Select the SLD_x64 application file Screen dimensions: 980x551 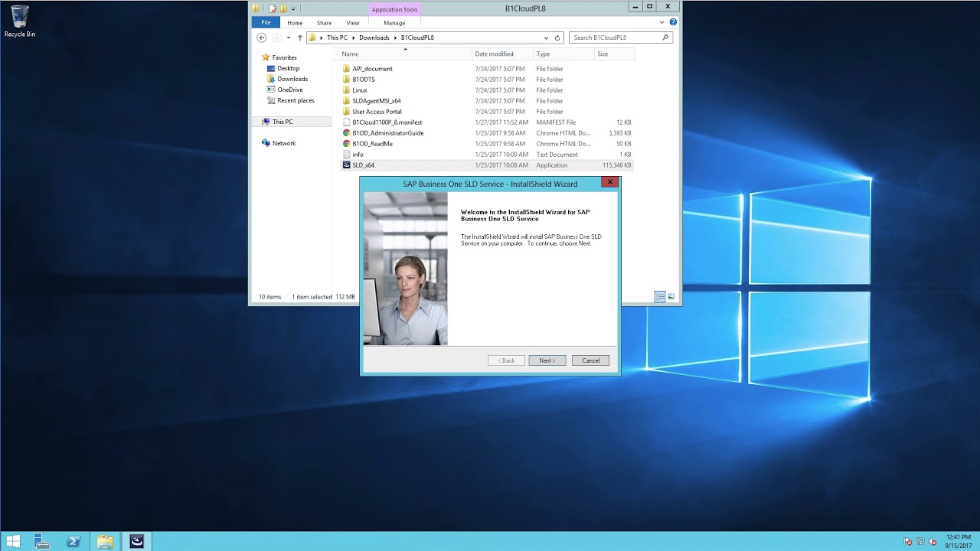click(487, 165)
